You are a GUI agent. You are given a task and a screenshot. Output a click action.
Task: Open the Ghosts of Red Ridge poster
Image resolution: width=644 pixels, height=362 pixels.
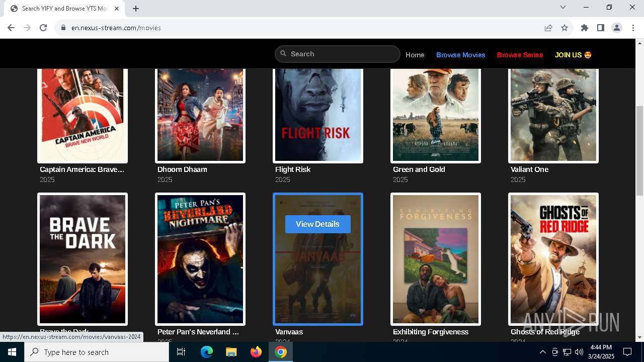(553, 259)
